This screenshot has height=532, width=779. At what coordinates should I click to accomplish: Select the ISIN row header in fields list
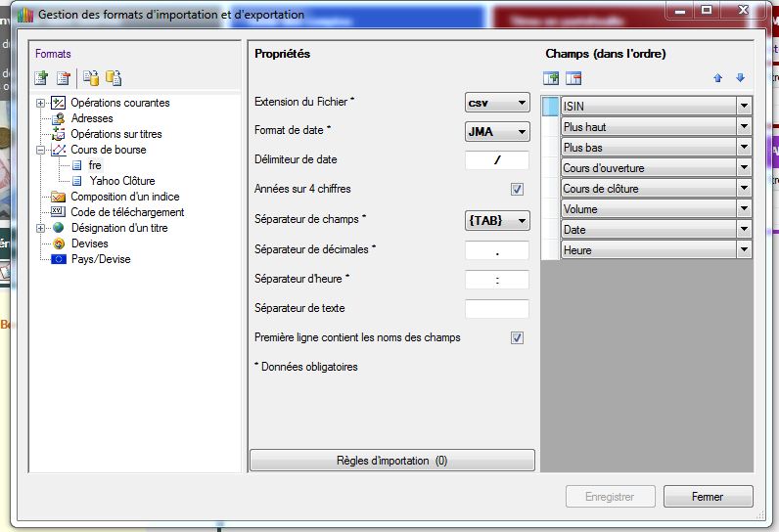click(x=550, y=107)
